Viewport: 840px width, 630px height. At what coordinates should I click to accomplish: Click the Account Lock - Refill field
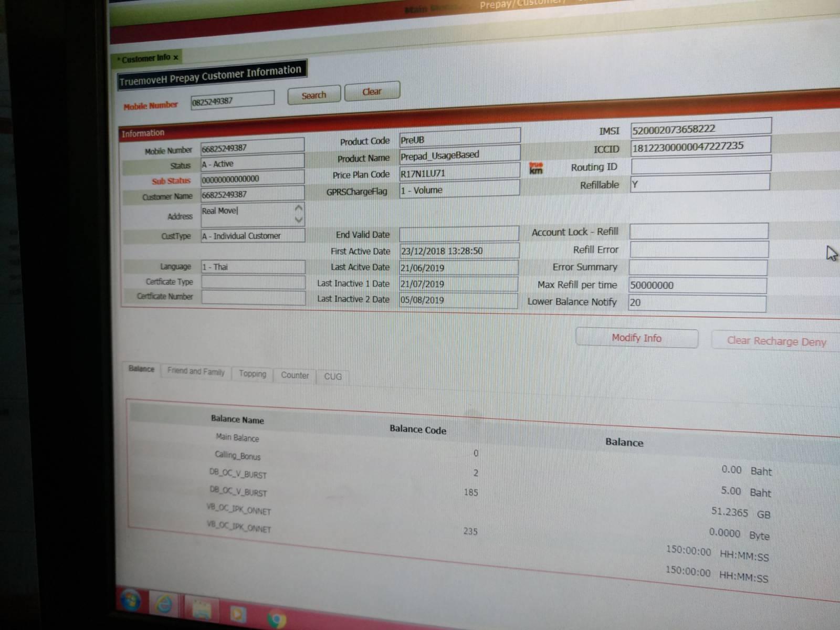[699, 231]
